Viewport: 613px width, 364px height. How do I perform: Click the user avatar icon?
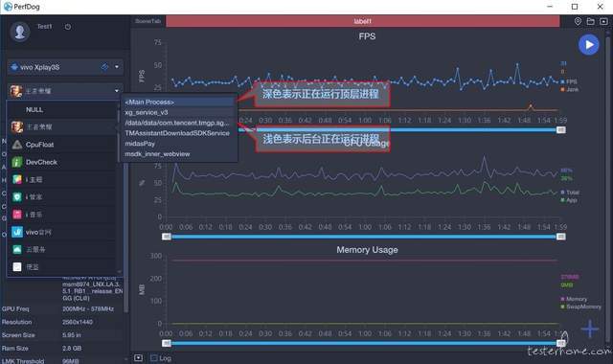19,31
